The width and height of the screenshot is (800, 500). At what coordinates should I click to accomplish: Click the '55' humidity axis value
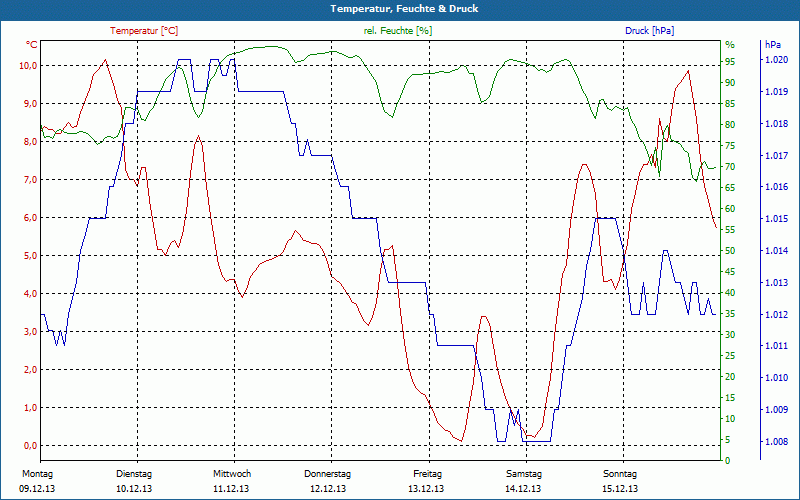pos(730,230)
